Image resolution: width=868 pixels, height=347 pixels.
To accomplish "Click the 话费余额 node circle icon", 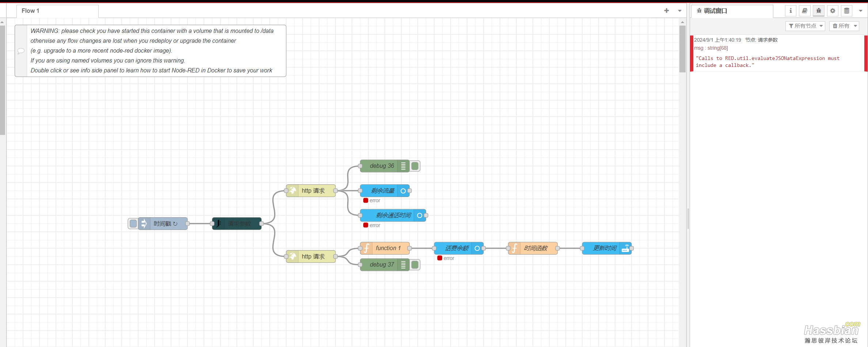I will [x=477, y=248].
